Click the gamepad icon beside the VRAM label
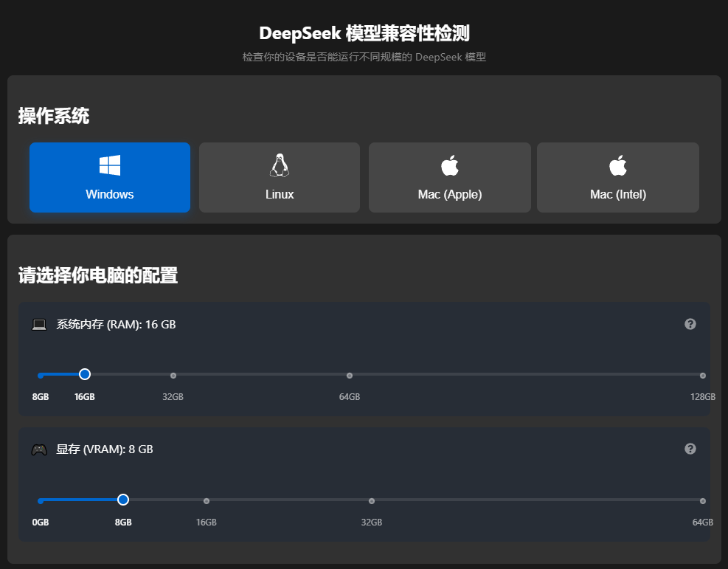 click(39, 449)
